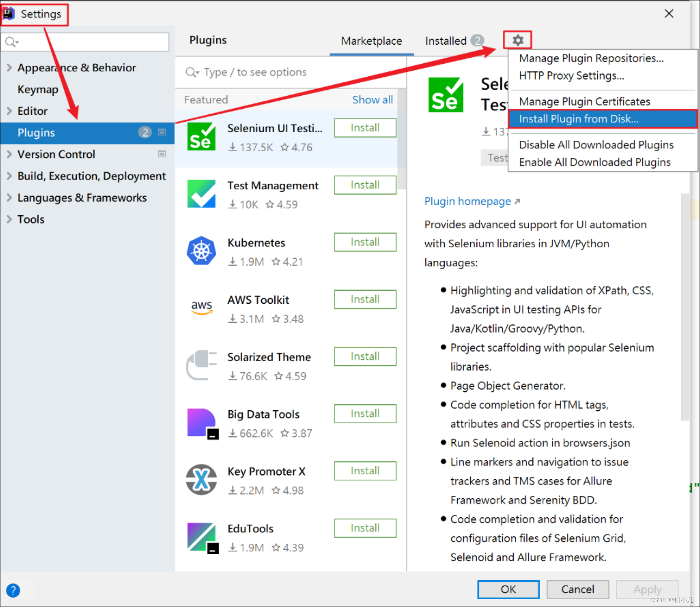This screenshot has height=607, width=700.
Task: Install the Solarized Theme plugin
Action: [365, 357]
